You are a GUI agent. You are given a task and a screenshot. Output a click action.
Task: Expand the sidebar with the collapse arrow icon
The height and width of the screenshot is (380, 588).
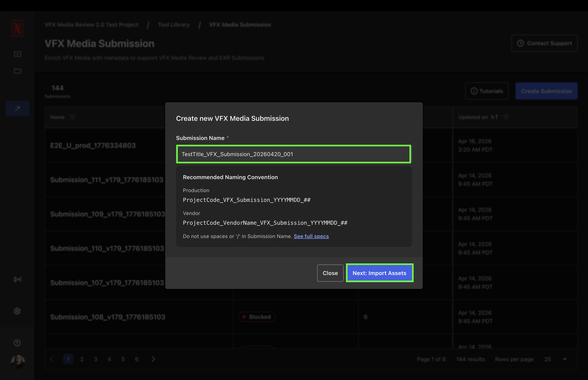[x=18, y=279]
